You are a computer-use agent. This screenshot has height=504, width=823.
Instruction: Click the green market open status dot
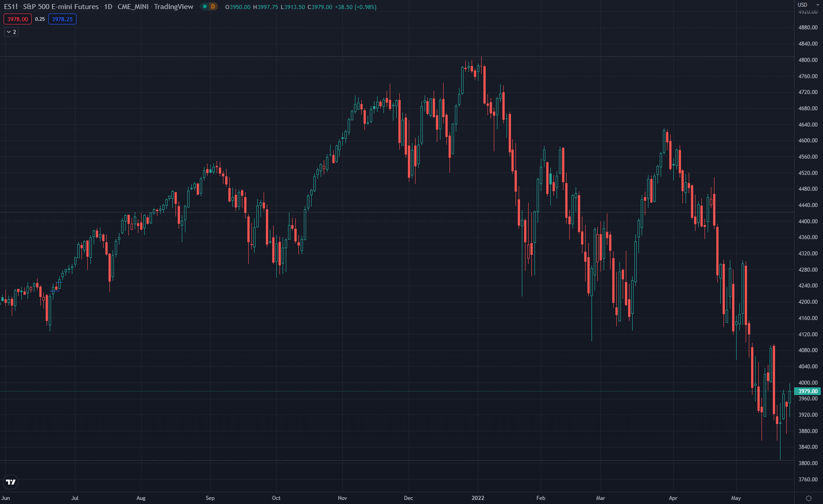[x=205, y=6]
